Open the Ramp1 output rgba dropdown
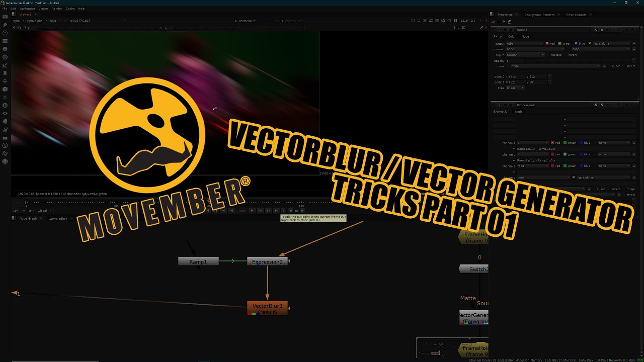Viewport: 644px width, 362px height. click(x=524, y=43)
